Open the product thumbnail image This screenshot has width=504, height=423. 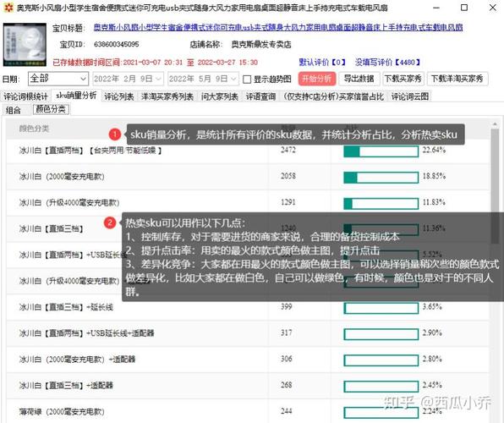[25, 45]
